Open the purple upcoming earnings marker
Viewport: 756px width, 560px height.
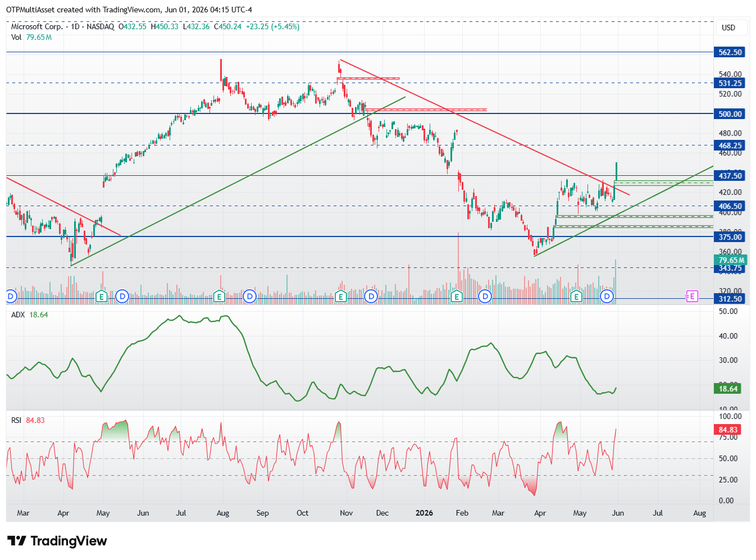pos(692,296)
